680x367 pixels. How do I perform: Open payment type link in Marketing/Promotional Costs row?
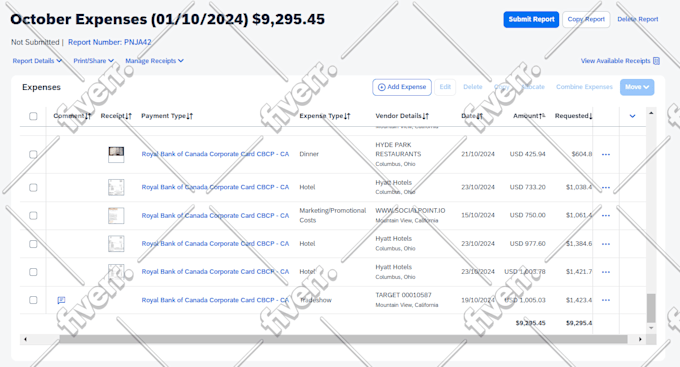click(215, 216)
